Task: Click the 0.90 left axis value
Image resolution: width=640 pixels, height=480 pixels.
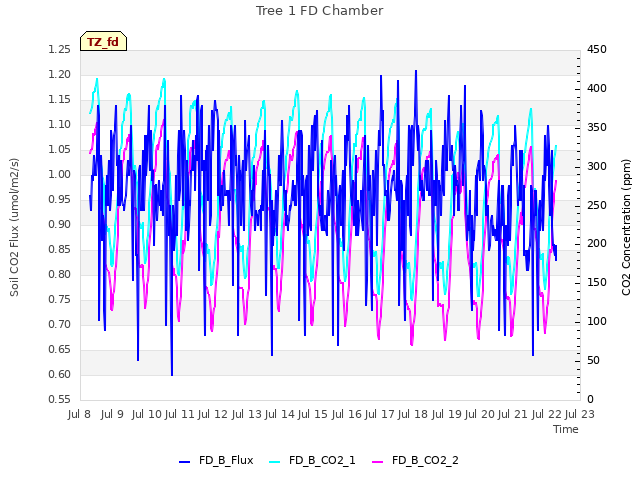Action: (x=60, y=224)
